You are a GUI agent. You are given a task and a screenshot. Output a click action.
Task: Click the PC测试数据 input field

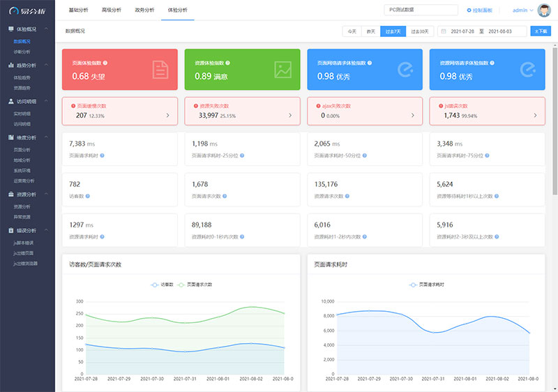419,10
